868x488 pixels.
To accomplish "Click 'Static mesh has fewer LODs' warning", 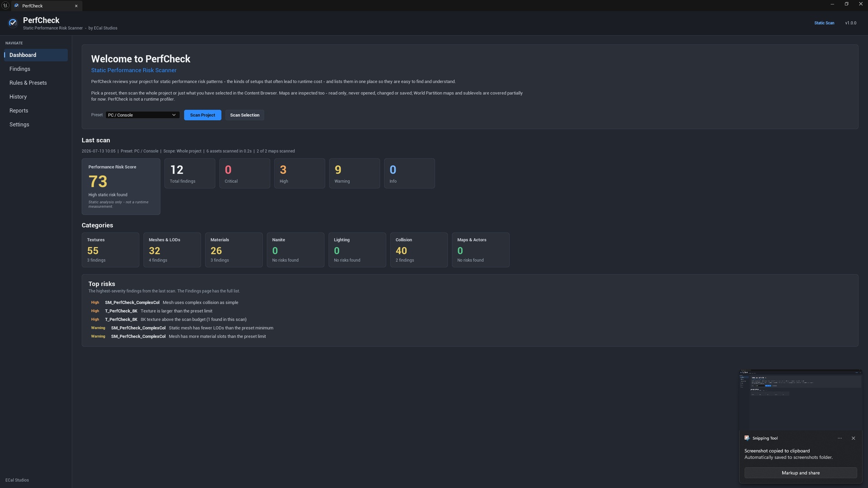I will [x=221, y=328].
